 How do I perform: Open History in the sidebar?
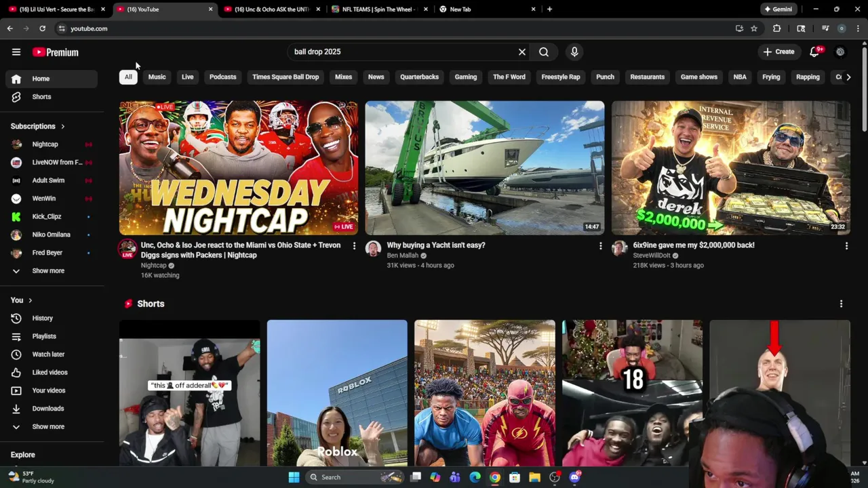[52, 318]
